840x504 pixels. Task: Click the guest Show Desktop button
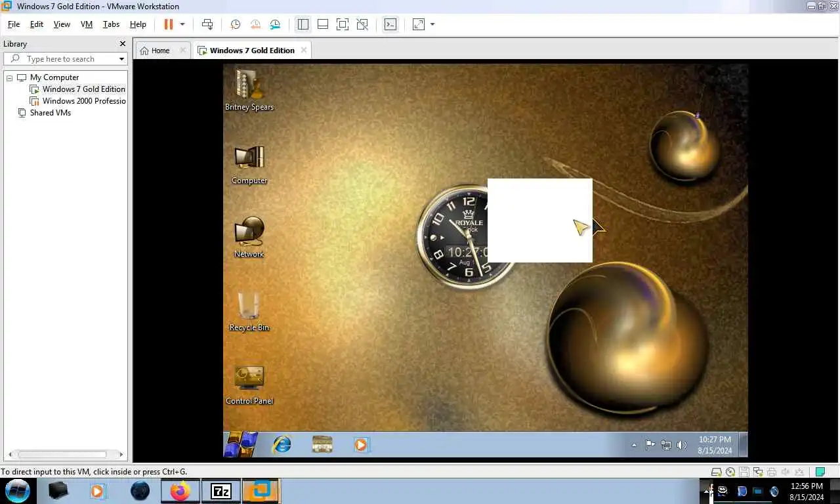point(743,444)
